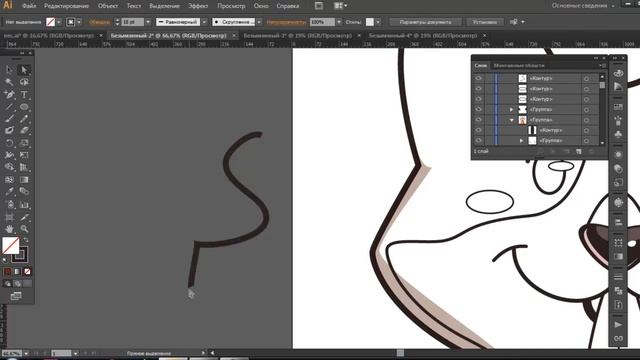Select the Scale tool
Viewport: 640px width, 360px height.
pos(24,143)
